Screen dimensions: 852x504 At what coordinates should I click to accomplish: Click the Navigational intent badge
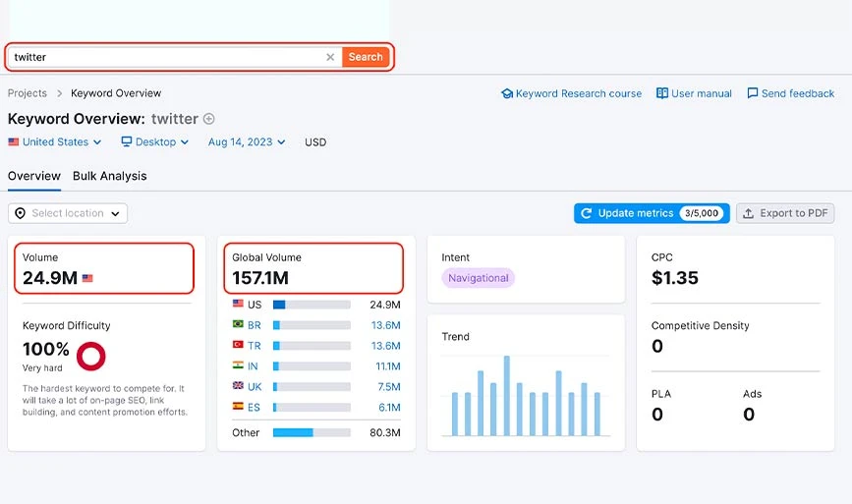479,278
